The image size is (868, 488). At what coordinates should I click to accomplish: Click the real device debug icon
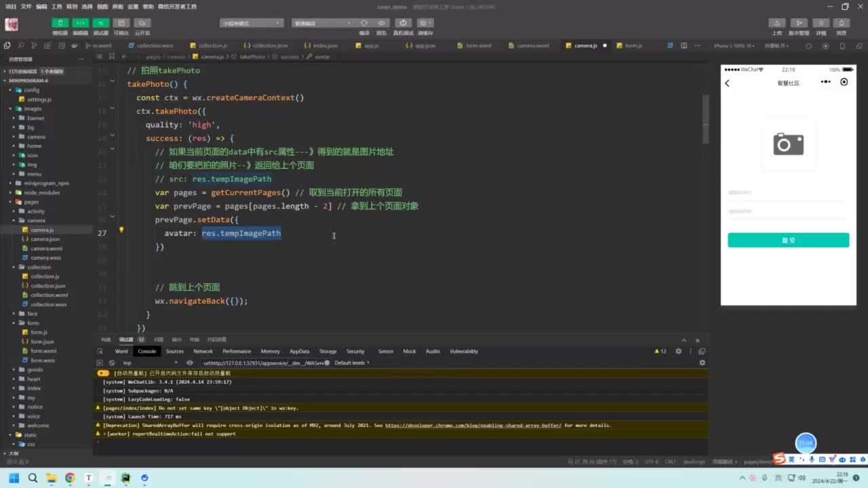[x=403, y=23]
